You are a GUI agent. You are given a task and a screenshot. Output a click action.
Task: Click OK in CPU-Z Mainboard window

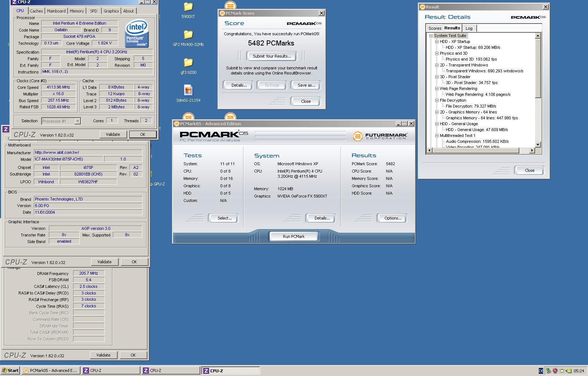[134, 262]
